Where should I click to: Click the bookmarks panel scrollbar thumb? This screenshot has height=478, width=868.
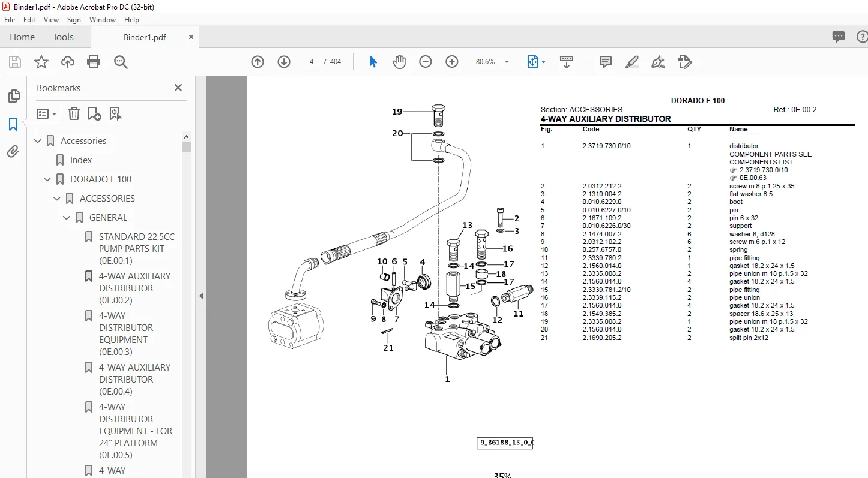pos(187,146)
